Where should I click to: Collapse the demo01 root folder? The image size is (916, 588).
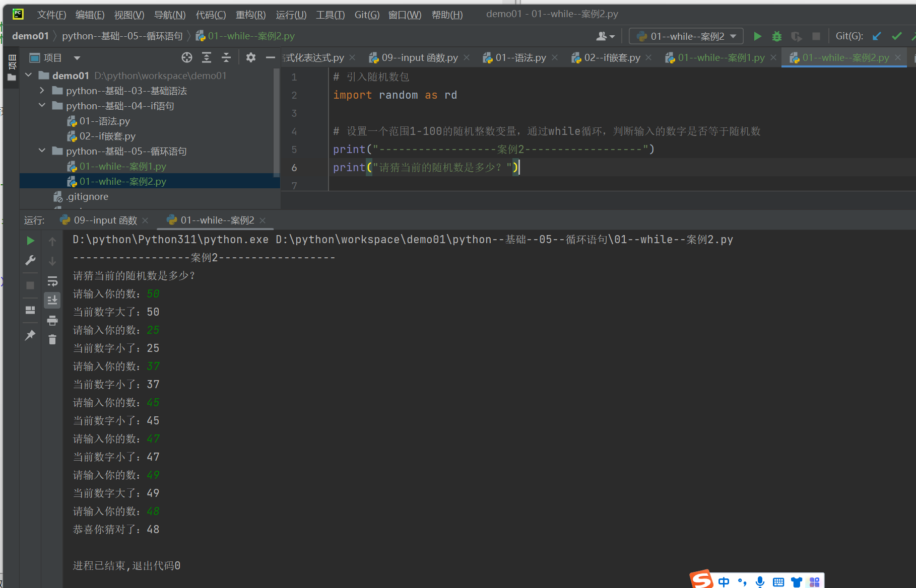[29, 76]
